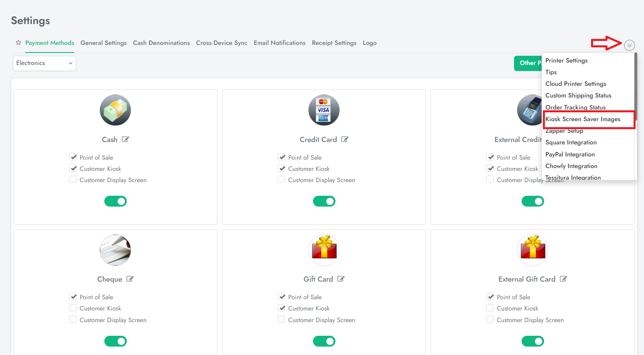Enable Customer Display Screen for Cheque

pos(73,320)
